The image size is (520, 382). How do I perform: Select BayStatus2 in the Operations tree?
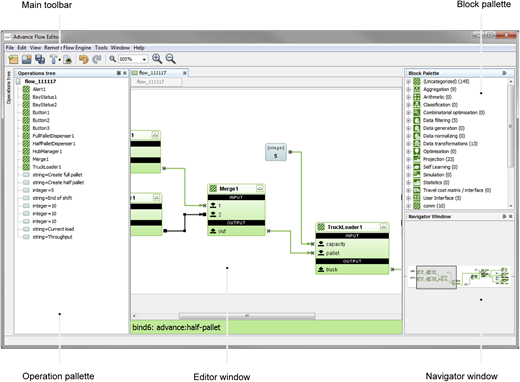click(x=45, y=105)
